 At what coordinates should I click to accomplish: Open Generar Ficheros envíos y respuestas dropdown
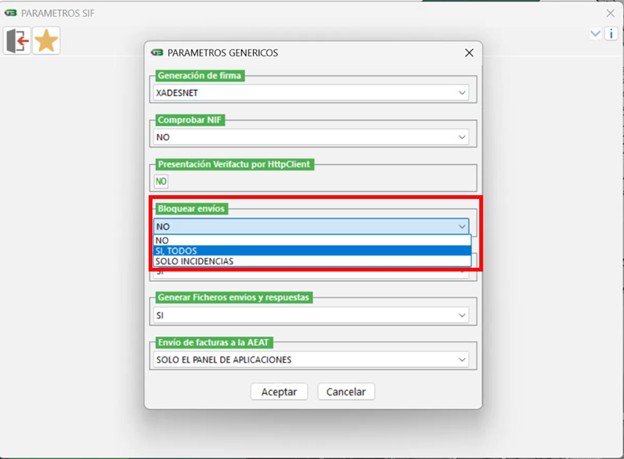pyautogui.click(x=461, y=315)
